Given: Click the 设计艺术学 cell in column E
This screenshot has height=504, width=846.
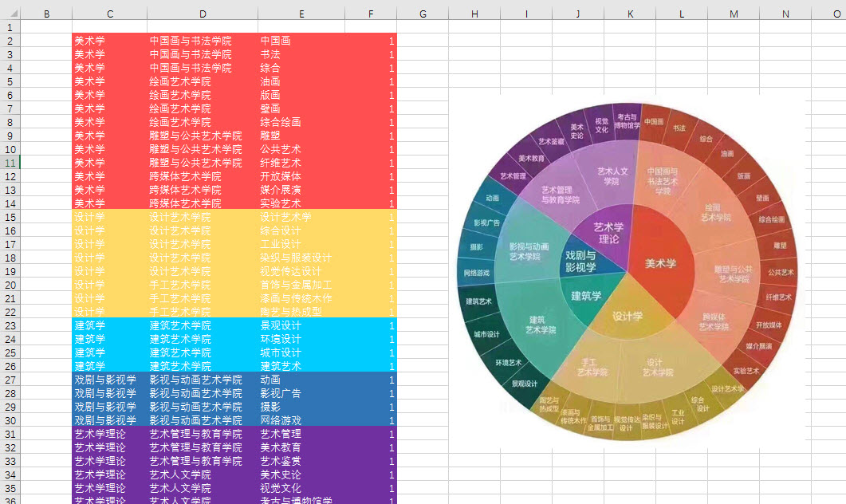Looking at the screenshot, I should tap(301, 217).
